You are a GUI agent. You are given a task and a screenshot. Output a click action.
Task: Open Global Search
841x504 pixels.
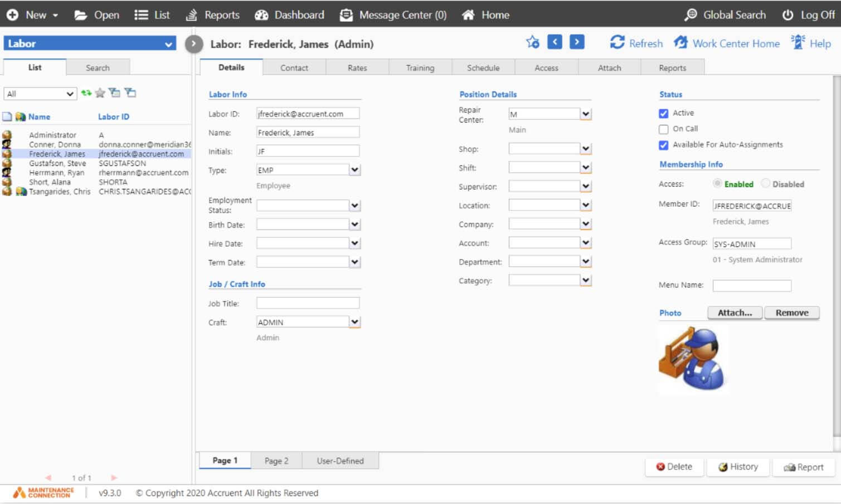click(725, 15)
